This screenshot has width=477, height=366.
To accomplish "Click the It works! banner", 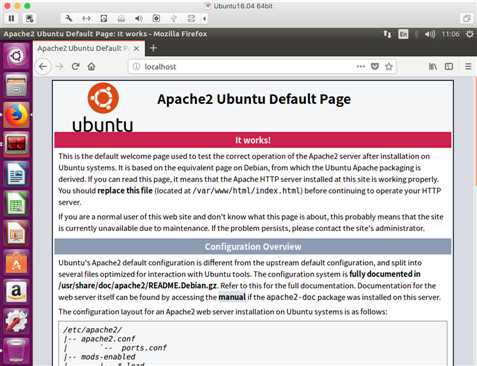I will pyautogui.click(x=253, y=140).
